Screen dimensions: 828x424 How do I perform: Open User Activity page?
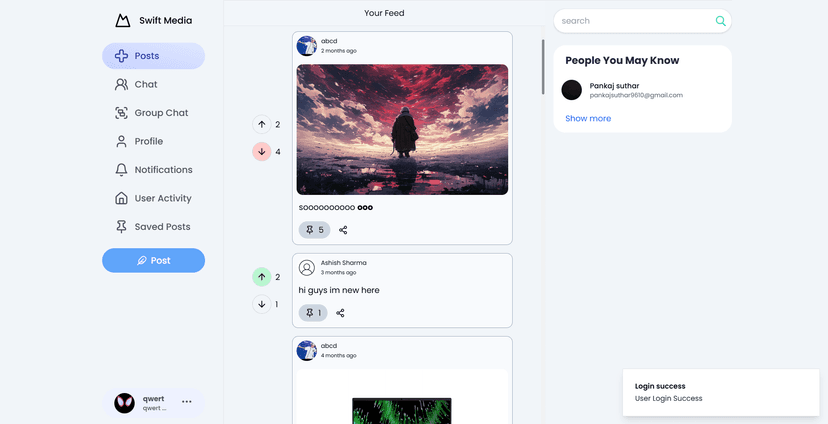click(153, 199)
